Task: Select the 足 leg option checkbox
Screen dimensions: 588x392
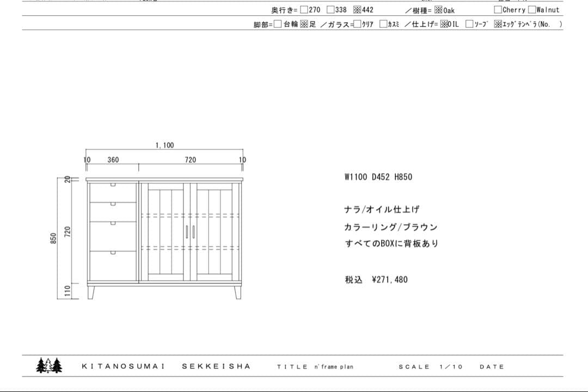Action: tap(304, 24)
